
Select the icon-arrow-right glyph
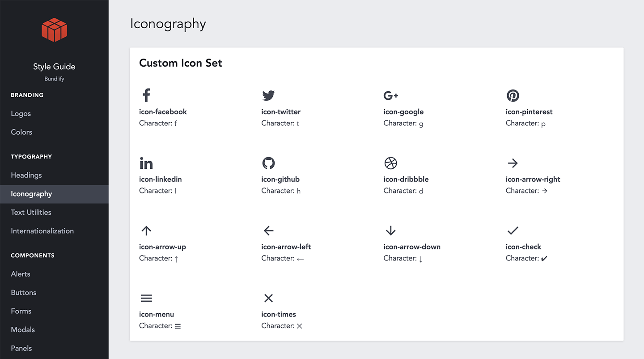pos(513,163)
